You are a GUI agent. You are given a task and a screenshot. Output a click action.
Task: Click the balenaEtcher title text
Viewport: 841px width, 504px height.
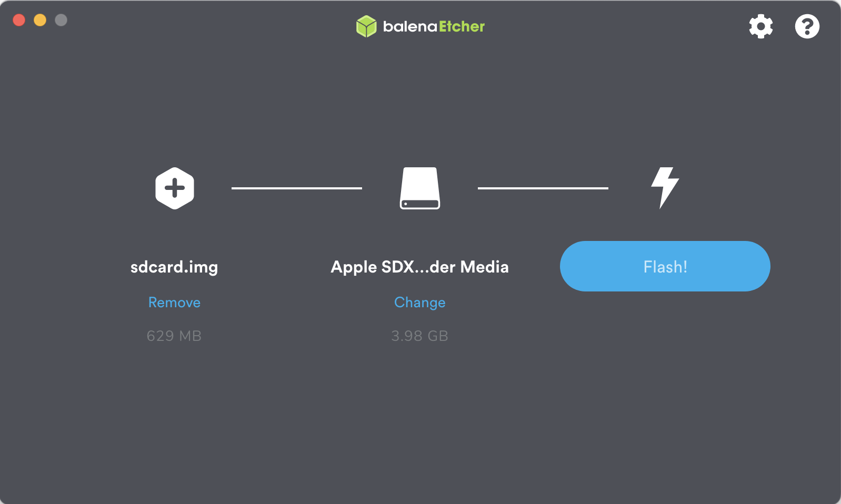(x=434, y=26)
